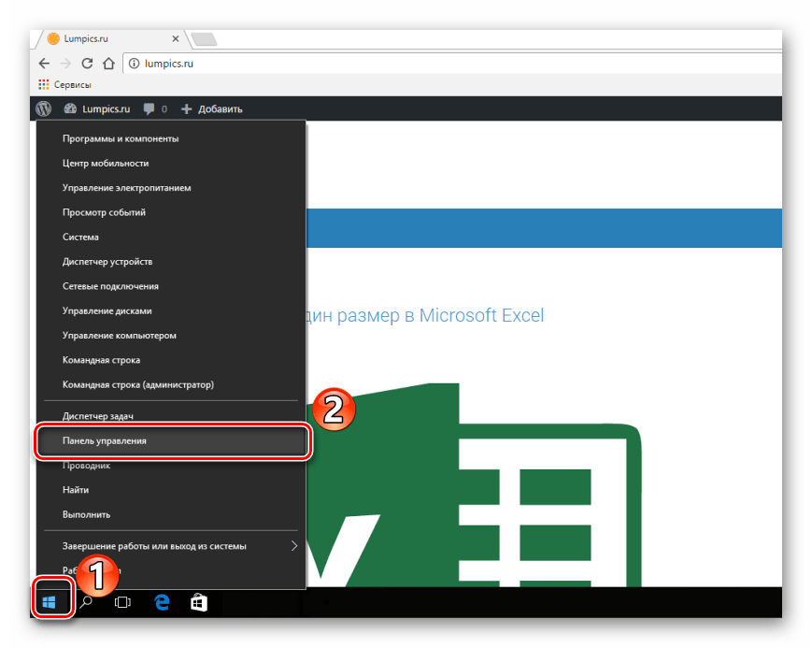The width and height of the screenshot is (812, 648).
Task: Click the Windows Start button
Action: coord(50,602)
